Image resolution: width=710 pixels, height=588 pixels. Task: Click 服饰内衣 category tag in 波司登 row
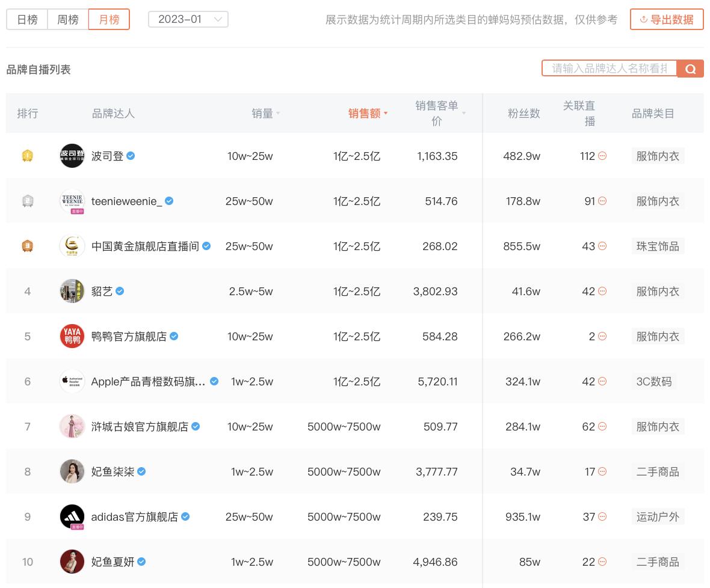coord(658,156)
